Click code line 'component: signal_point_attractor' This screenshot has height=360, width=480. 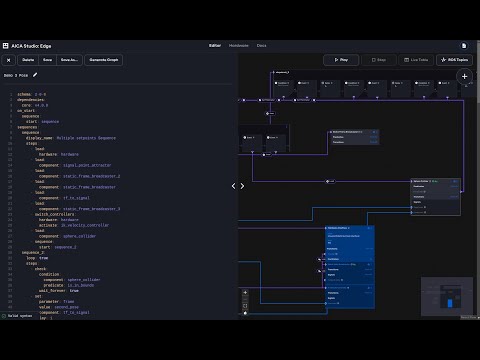point(75,165)
